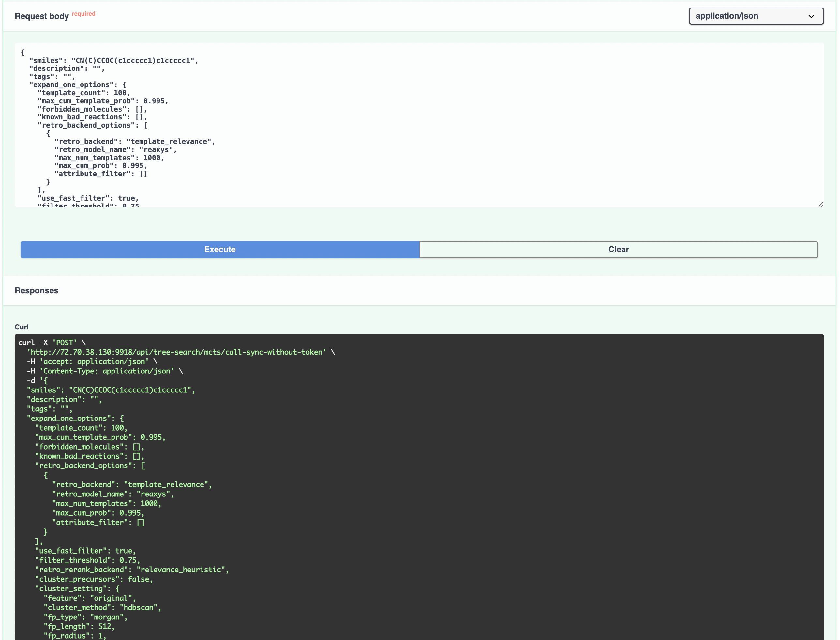
Task: Click "known_bad_reactions" line in the request body
Action: tap(92, 117)
